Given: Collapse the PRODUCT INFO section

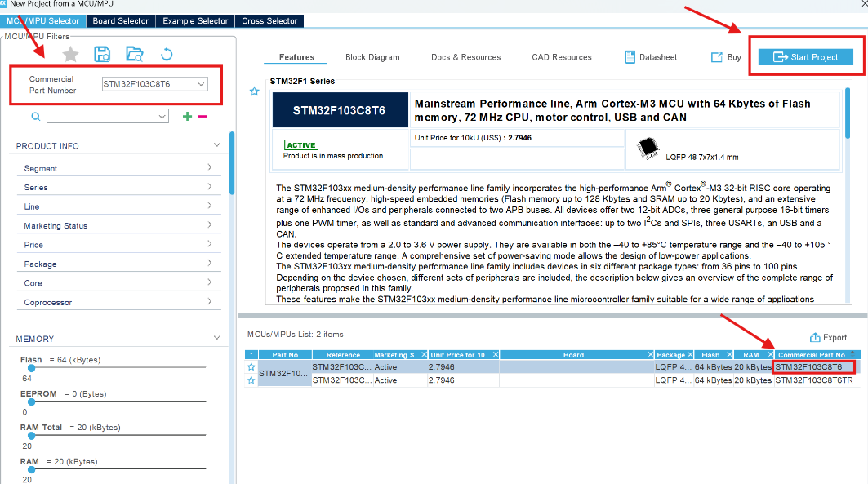Looking at the screenshot, I should [x=217, y=145].
